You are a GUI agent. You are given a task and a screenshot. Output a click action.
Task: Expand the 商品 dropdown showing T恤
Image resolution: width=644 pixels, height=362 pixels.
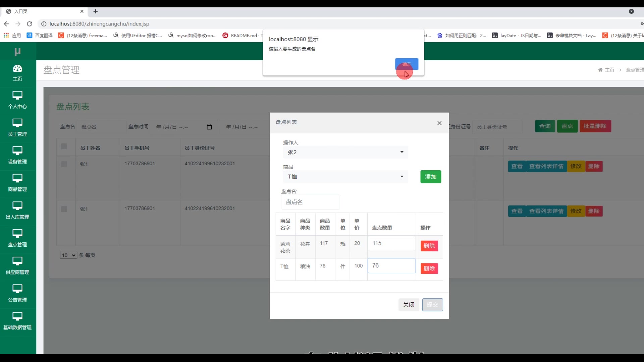click(x=345, y=177)
